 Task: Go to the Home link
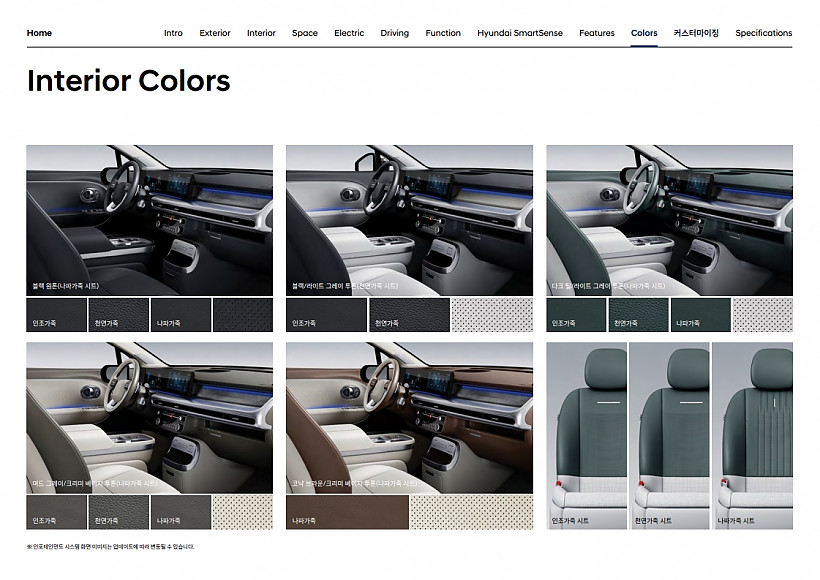(x=39, y=33)
